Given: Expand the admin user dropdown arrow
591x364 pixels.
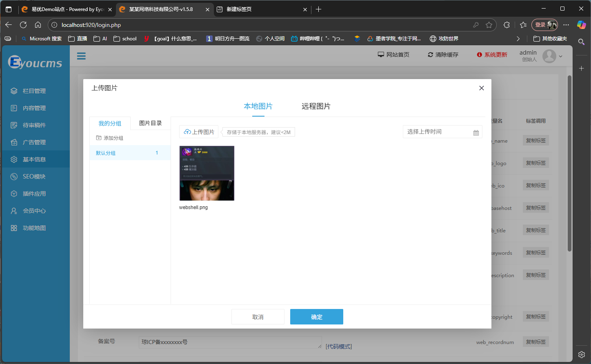Looking at the screenshot, I should point(561,56).
